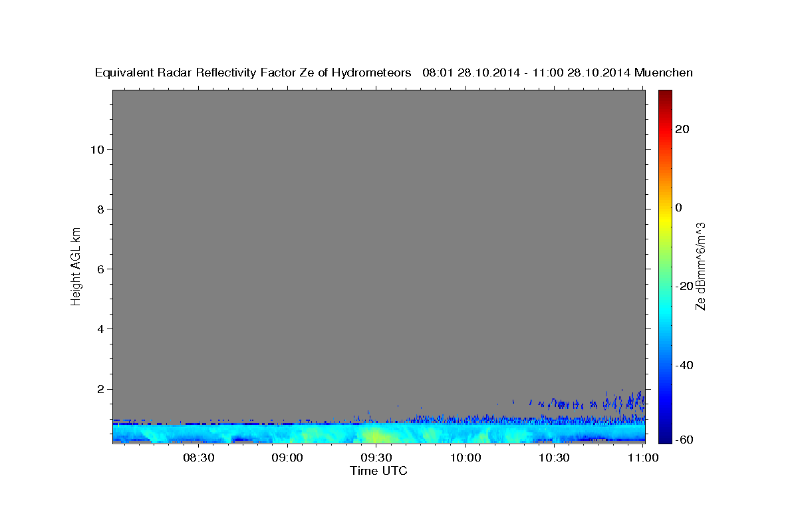Screen dimensions: 798x532
Task: Click the '09:00' time tick label
Action: click(x=288, y=458)
